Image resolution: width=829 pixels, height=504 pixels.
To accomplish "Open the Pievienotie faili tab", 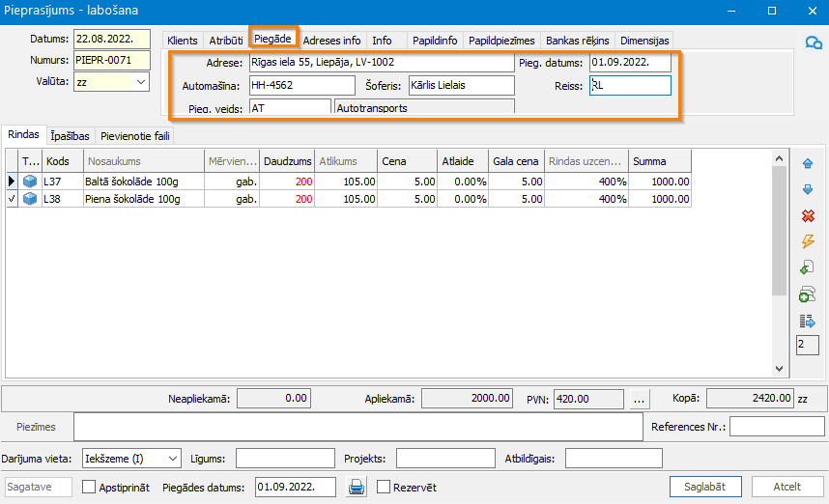I will click(x=135, y=136).
